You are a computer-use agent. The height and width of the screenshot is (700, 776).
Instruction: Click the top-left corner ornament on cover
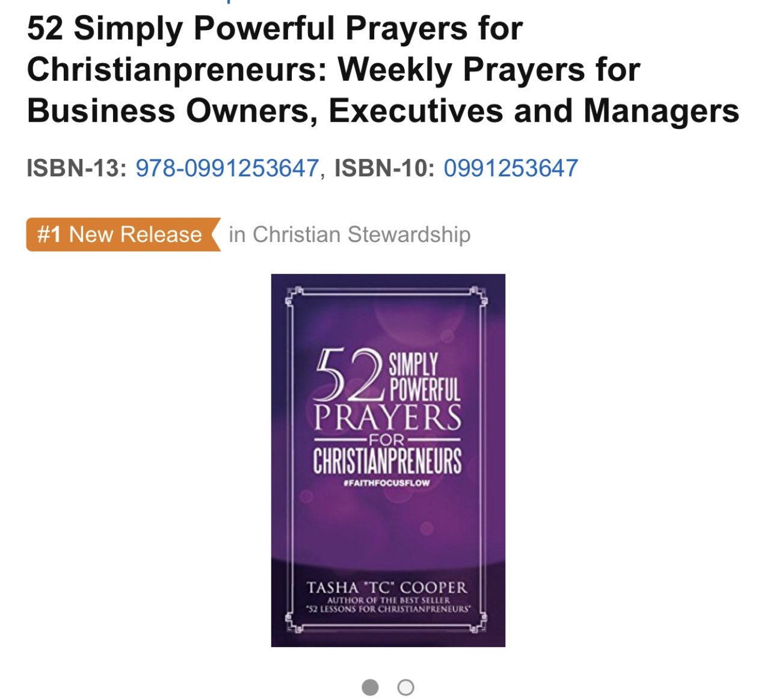click(x=294, y=297)
